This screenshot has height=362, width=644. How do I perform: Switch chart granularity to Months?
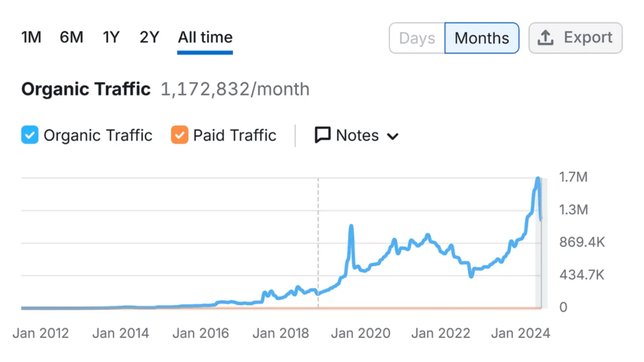(x=482, y=38)
